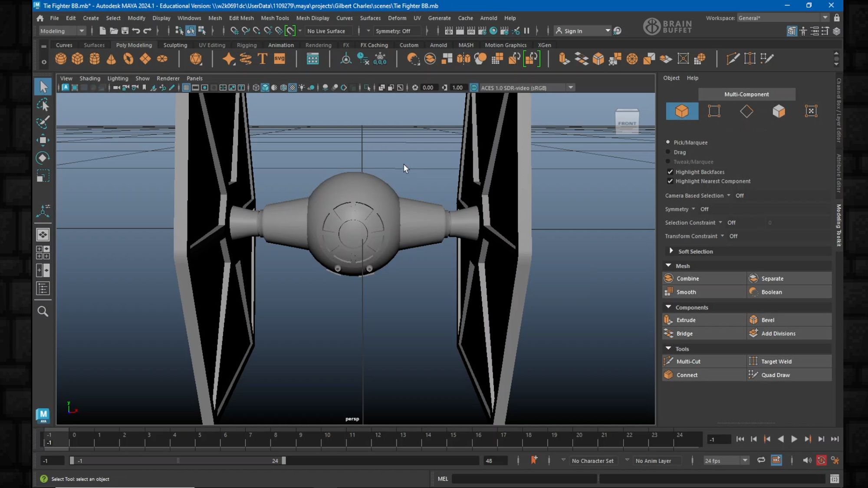
Task: Click frame 12 on the time slider
Action: tap(378, 440)
